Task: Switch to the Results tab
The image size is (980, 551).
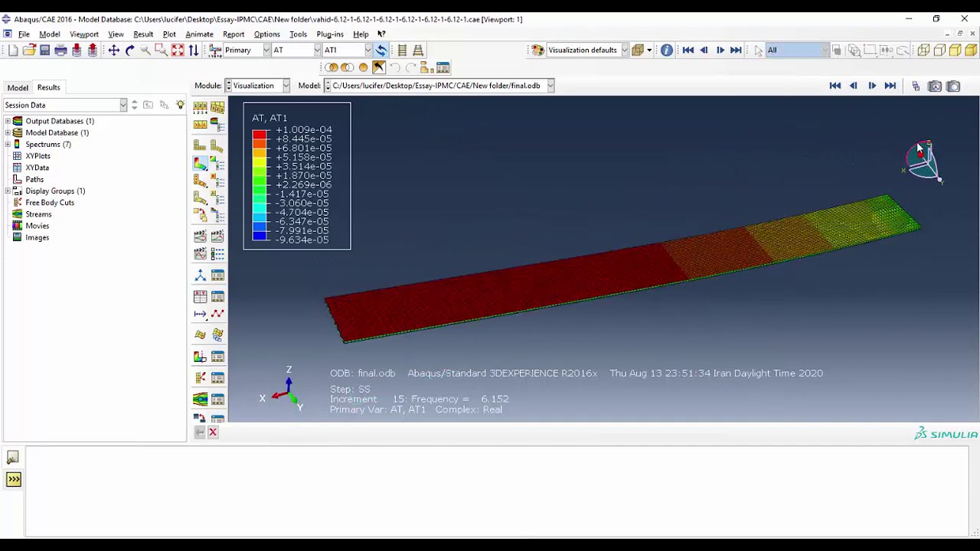Action: (x=48, y=87)
